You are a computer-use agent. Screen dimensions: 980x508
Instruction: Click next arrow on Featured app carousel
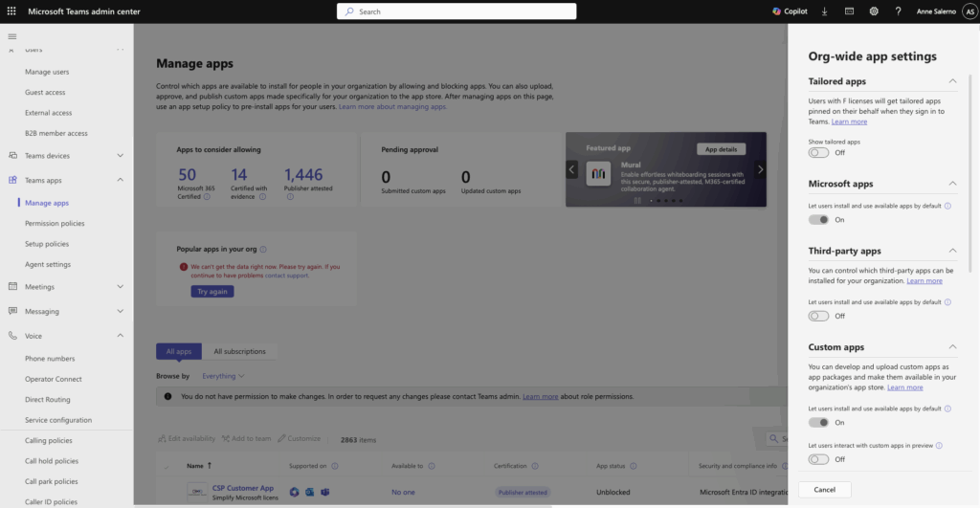(x=761, y=169)
